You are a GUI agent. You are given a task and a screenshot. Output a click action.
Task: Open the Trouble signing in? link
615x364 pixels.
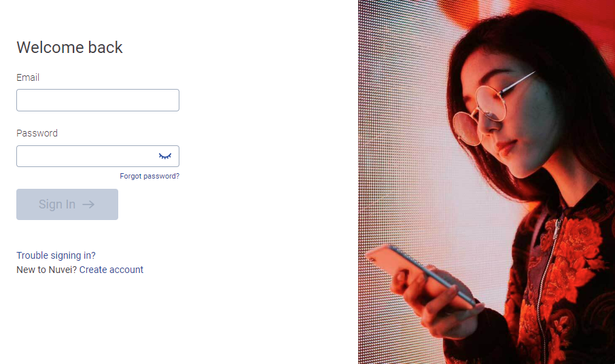click(x=56, y=255)
